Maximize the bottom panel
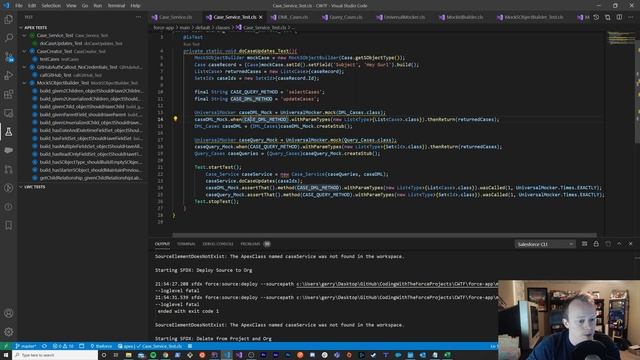The width and height of the screenshot is (640, 360). click(x=619, y=244)
